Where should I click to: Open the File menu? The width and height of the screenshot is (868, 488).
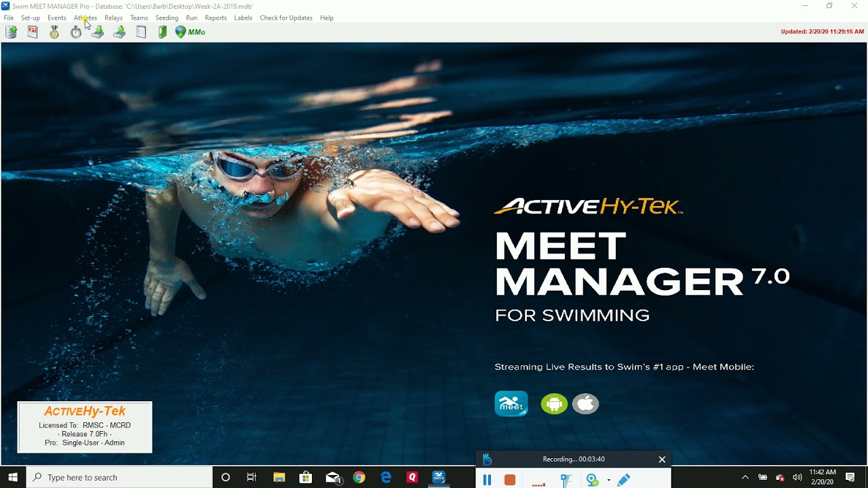[x=9, y=18]
